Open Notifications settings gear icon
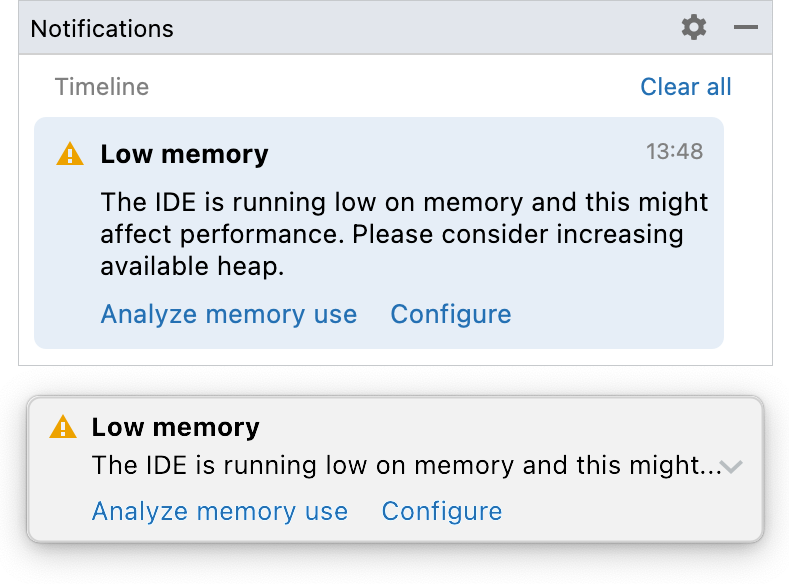The width and height of the screenshot is (789, 584). pyautogui.click(x=694, y=28)
